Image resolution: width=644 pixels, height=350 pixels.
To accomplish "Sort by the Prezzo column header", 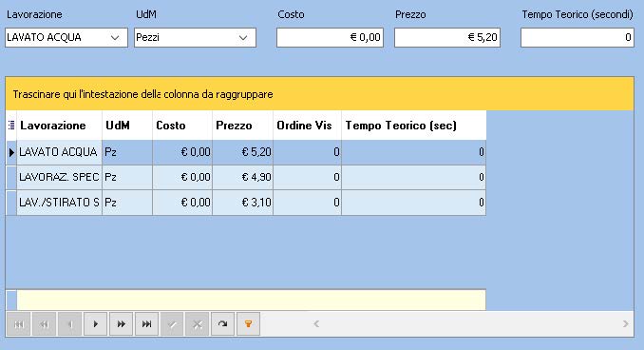I will point(243,125).
